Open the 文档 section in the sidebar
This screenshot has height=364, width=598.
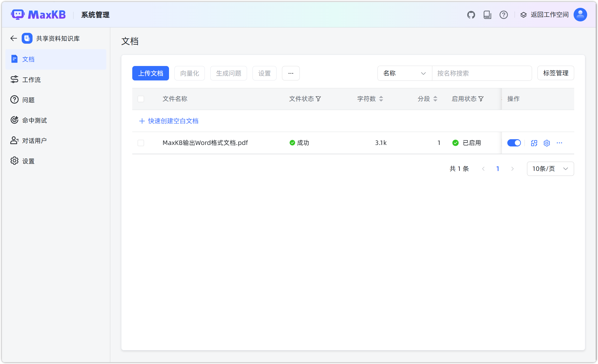click(x=29, y=59)
